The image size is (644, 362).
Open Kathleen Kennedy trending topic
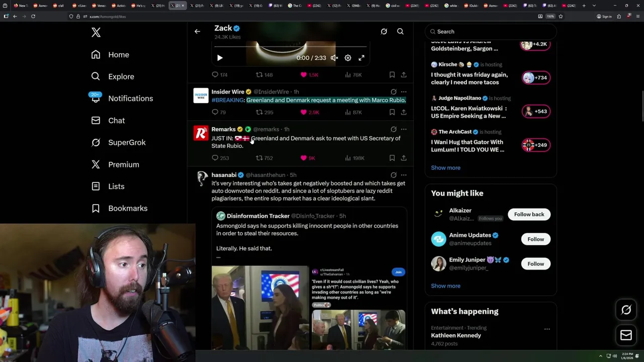pyautogui.click(x=456, y=336)
